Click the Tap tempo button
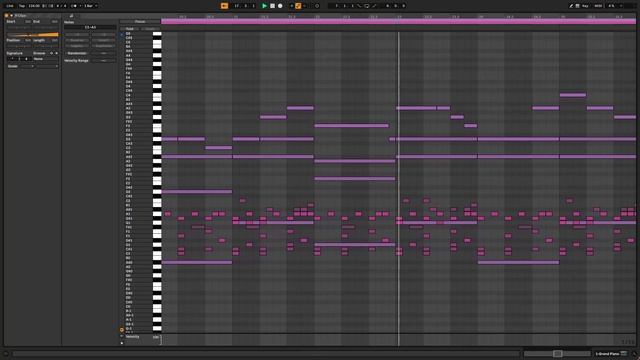Screen dimensions: 640x360 [22, 6]
